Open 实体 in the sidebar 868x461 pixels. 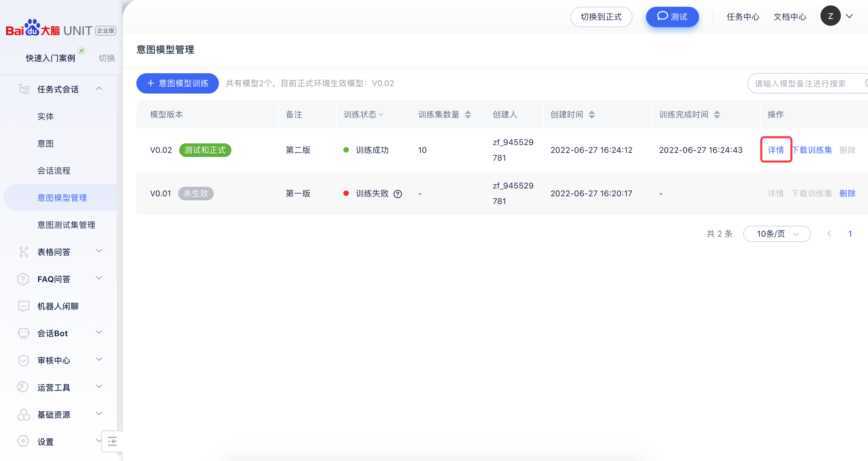point(45,116)
